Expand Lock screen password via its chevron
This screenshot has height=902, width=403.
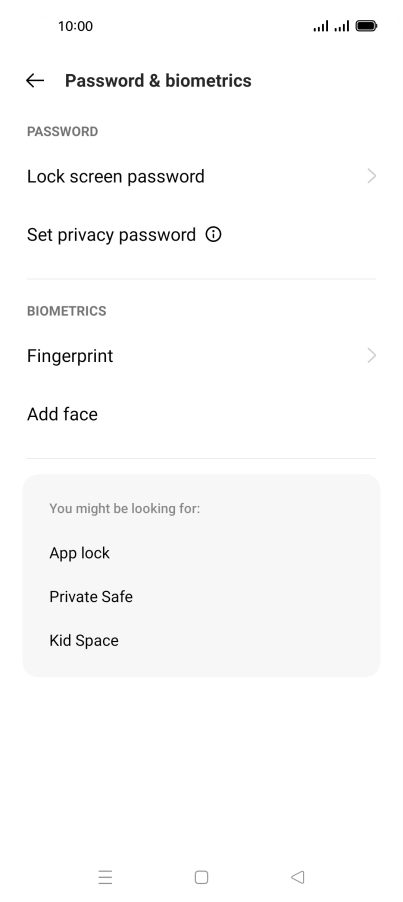pyautogui.click(x=371, y=176)
